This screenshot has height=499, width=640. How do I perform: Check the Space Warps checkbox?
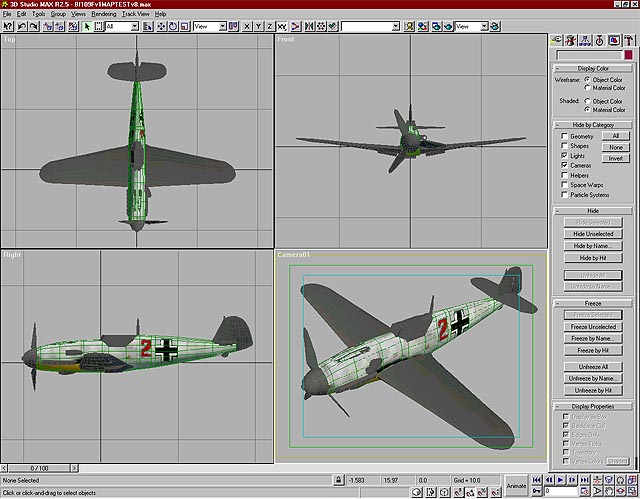coord(564,185)
